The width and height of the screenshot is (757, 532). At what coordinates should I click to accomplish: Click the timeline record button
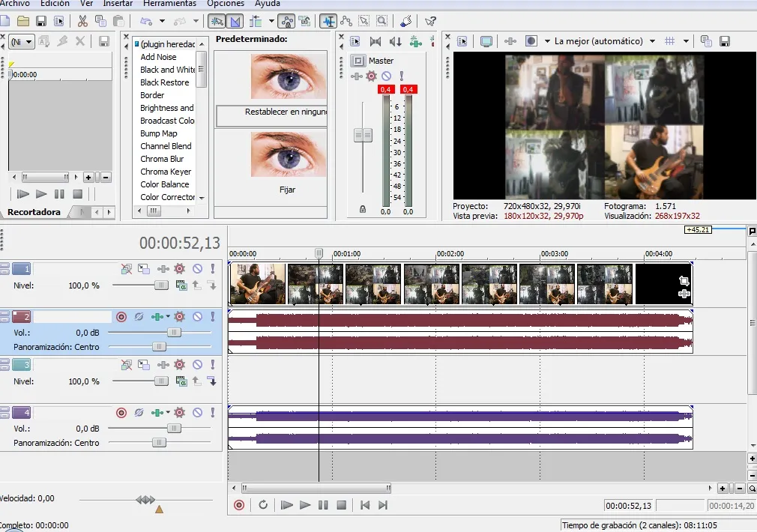(x=239, y=505)
